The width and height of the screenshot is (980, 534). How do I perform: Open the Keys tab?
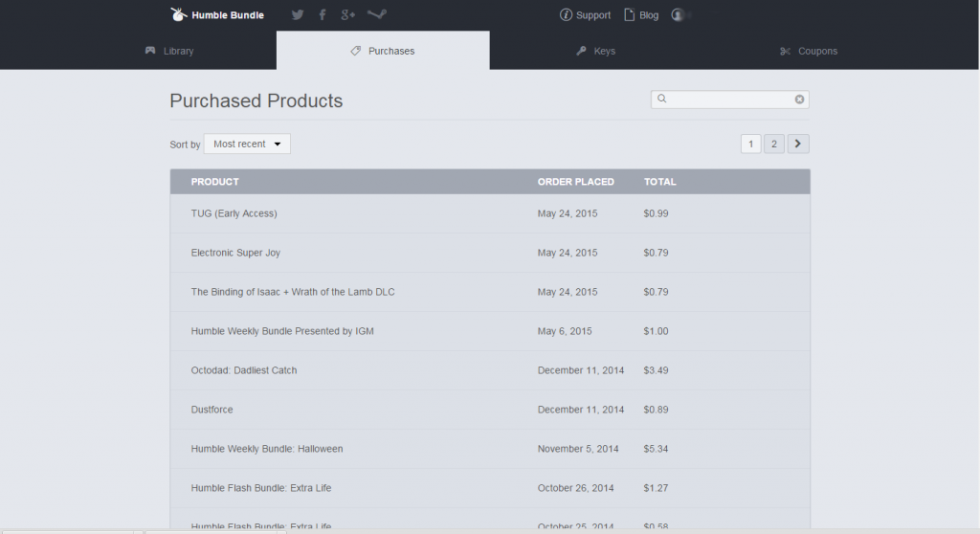595,51
